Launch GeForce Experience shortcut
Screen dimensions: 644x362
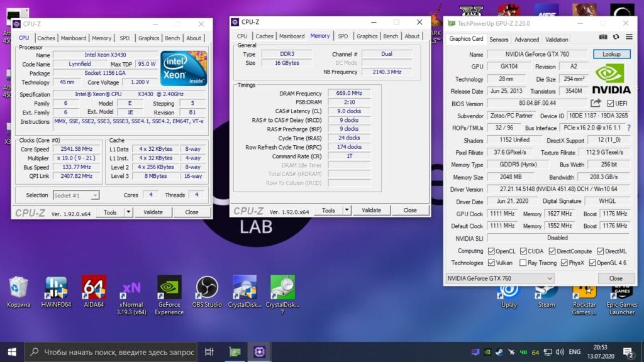tap(169, 295)
